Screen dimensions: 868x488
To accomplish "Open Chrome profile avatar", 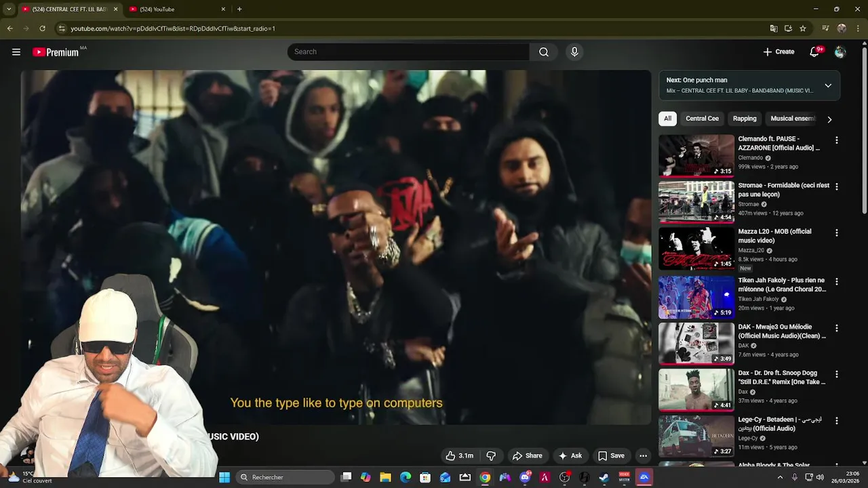I will tap(842, 28).
